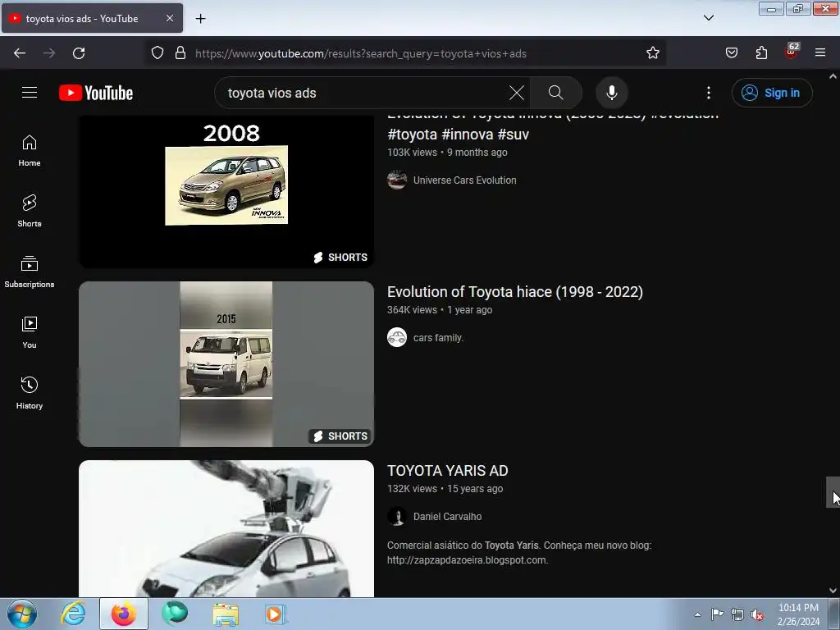Visit Universe Cars Evolution channel
This screenshot has height=630, width=840.
(464, 180)
